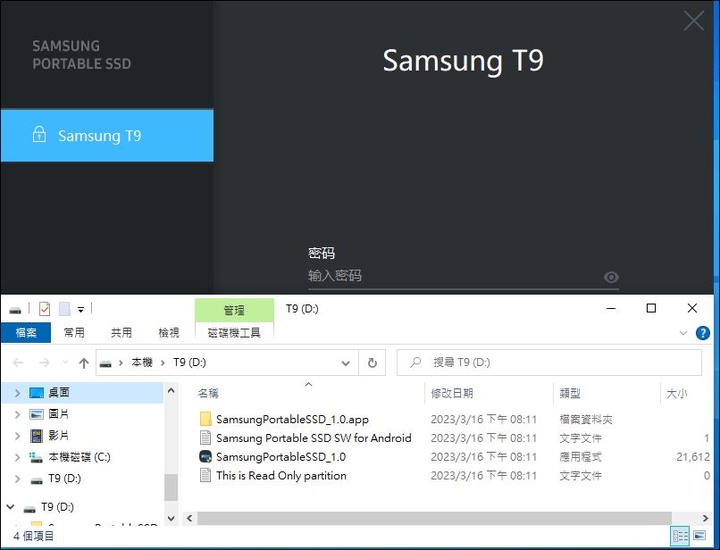Image resolution: width=720 pixels, height=550 pixels.
Task: Open the recent locations dropdown arrow
Action: 65,362
